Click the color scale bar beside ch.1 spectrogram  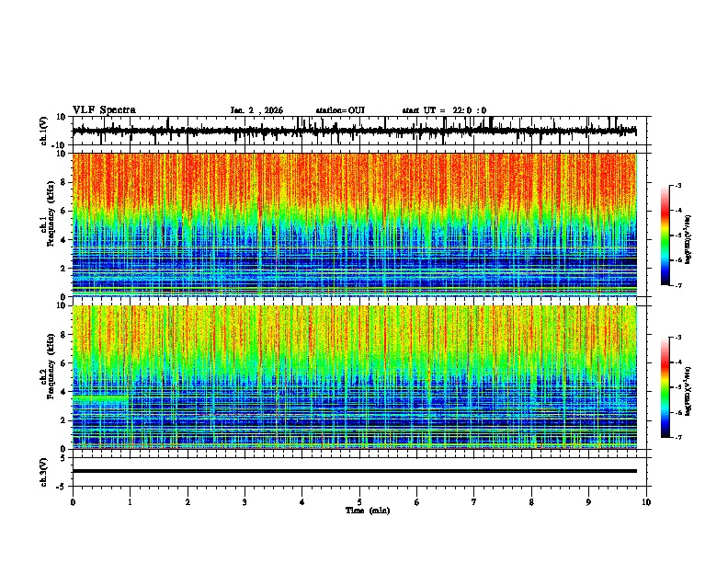(x=665, y=236)
